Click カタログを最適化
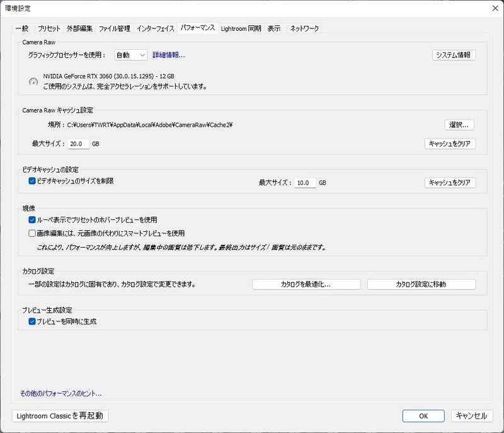 306,284
